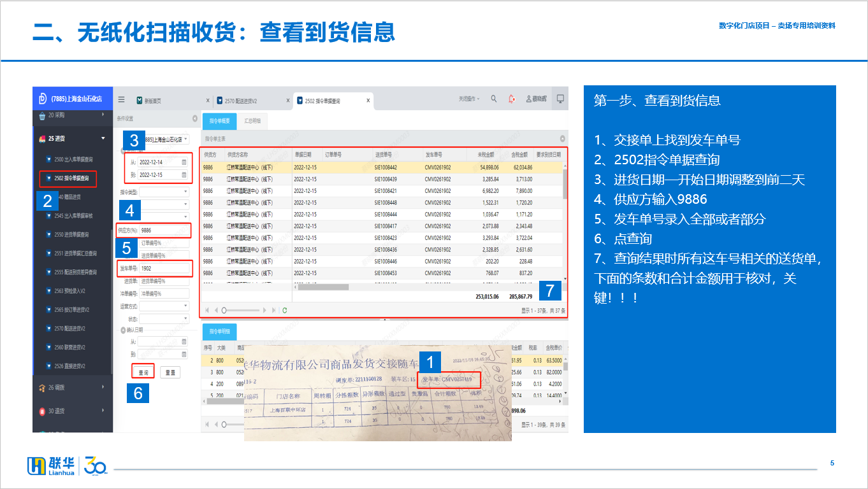Open 2555 配送到货差异查询 in the sidebar
Screen dimensions: 868x489
(x=73, y=272)
